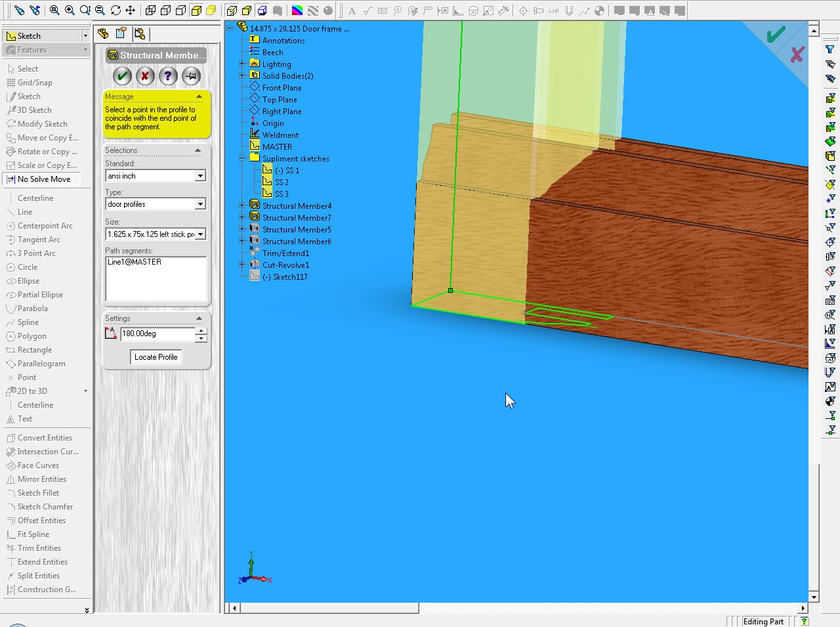Toggle the No Solve Move option

(43, 179)
